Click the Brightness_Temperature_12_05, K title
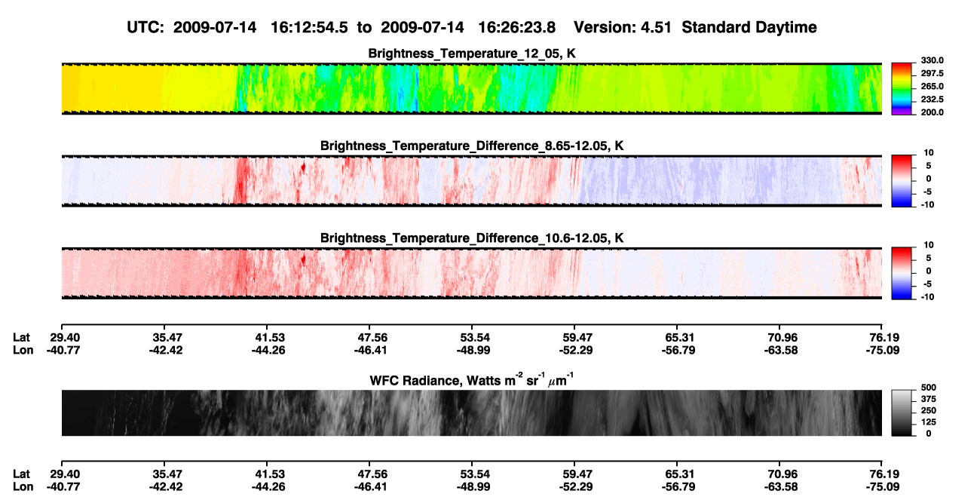The width and height of the screenshot is (980, 503). tap(472, 53)
